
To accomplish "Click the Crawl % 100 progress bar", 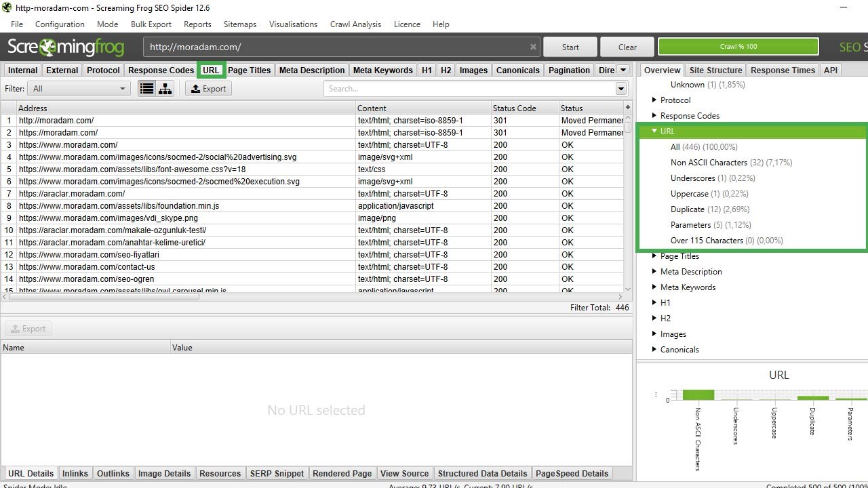I will point(738,47).
